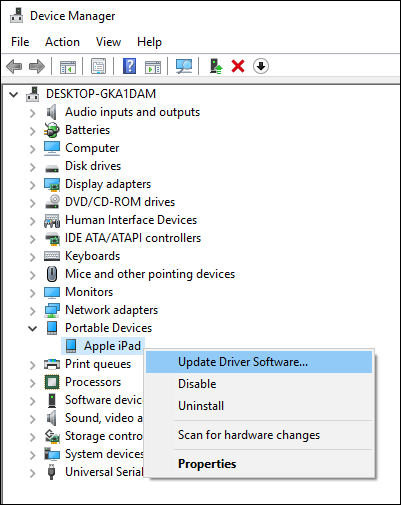Open the File menu
The image size is (401, 505).
click(20, 42)
